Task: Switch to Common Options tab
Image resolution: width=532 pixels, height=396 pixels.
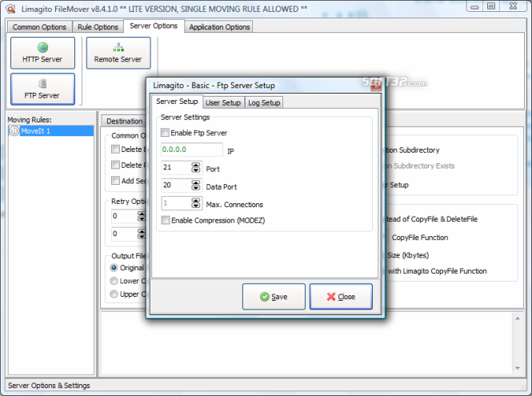Action: click(39, 27)
